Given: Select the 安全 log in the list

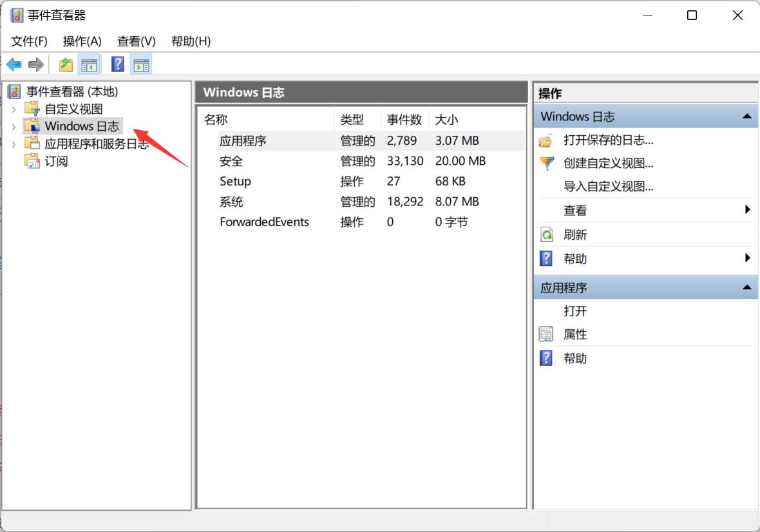Looking at the screenshot, I should 231,161.
